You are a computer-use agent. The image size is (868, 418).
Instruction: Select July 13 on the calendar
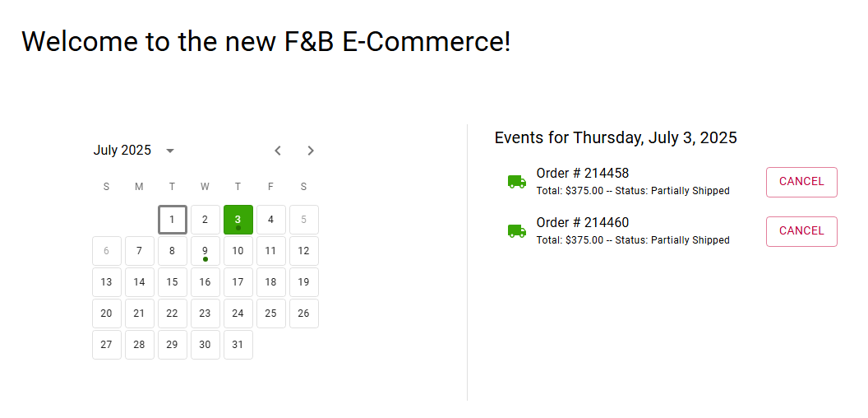click(106, 282)
